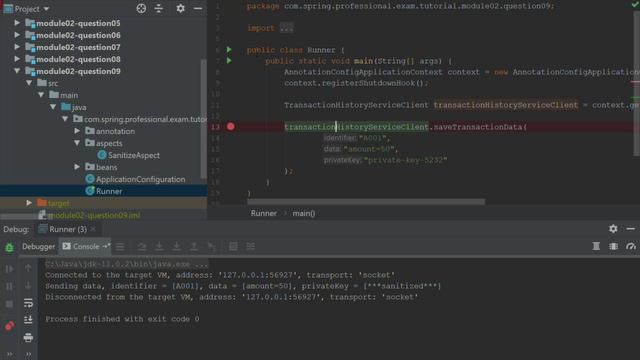Click the profiler gauge icon
The image size is (640, 360).
pyautogui.click(x=631, y=246)
